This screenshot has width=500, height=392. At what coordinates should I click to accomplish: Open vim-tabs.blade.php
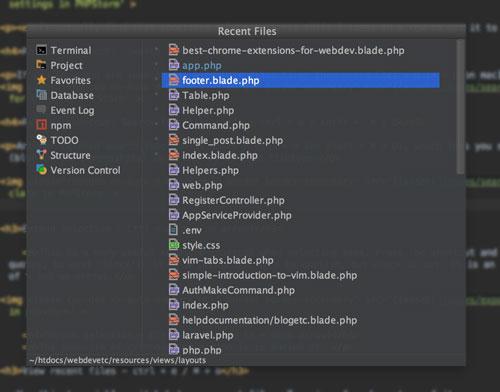pyautogui.click(x=228, y=260)
